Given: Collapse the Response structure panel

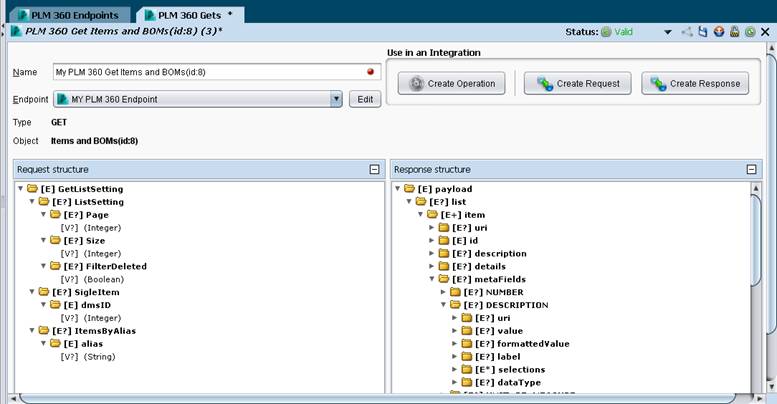Looking at the screenshot, I should click(x=751, y=170).
